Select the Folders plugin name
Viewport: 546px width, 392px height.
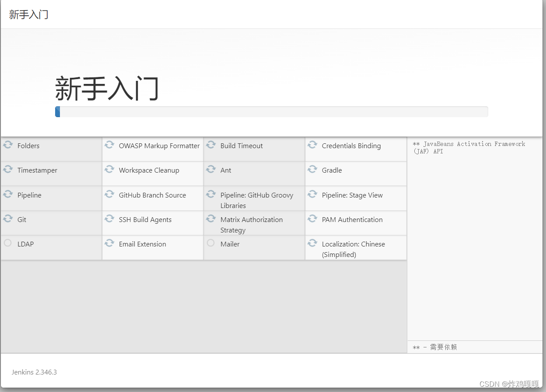coord(28,146)
